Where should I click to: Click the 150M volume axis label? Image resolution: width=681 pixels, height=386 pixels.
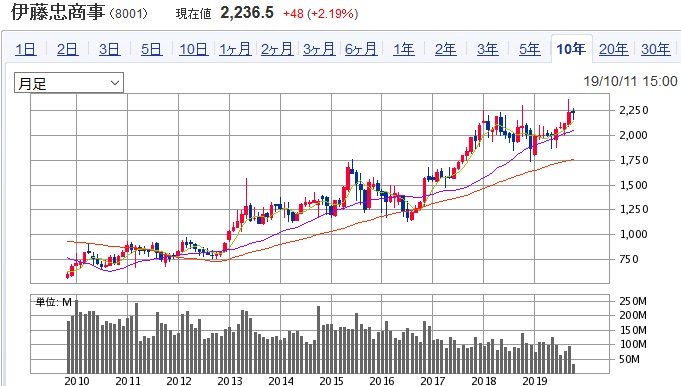tap(633, 330)
